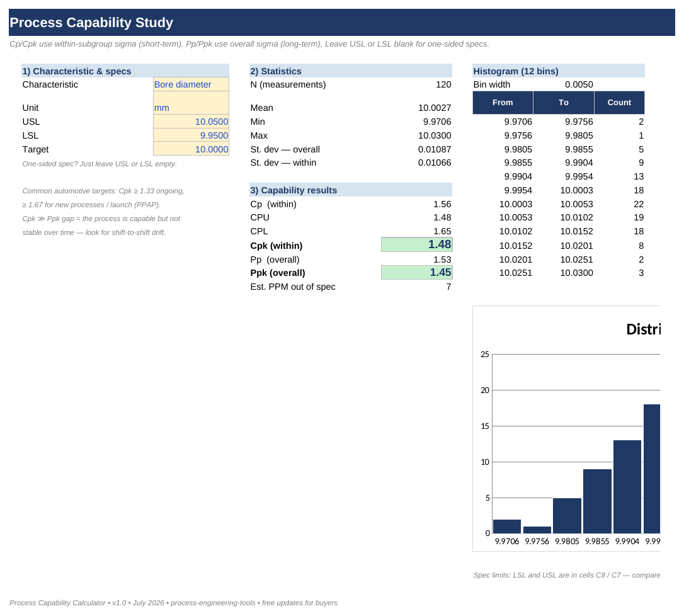Select the chart bar labeled 9.9805

(x=567, y=516)
